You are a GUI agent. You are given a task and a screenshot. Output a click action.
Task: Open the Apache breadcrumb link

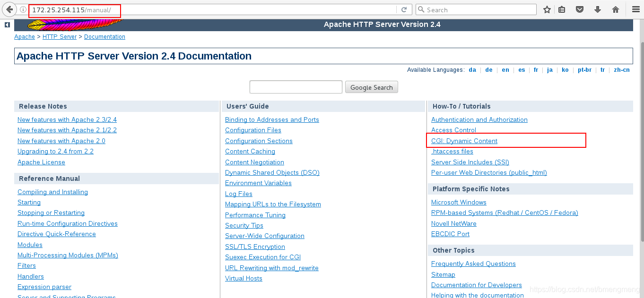coord(25,37)
